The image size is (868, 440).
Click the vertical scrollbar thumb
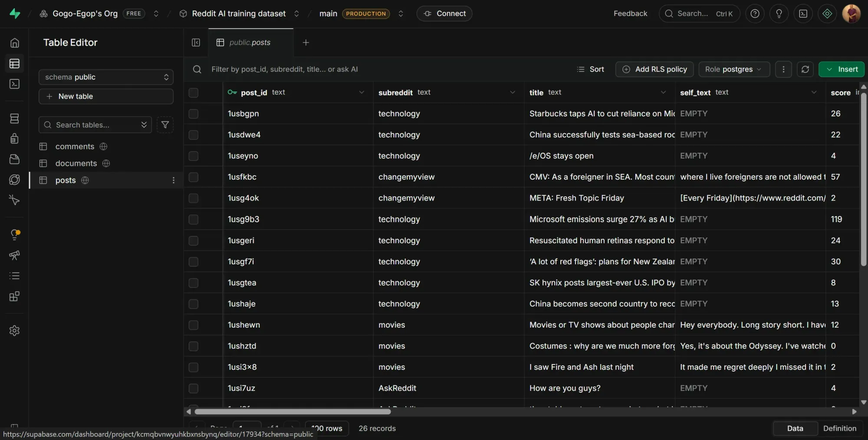[864, 179]
